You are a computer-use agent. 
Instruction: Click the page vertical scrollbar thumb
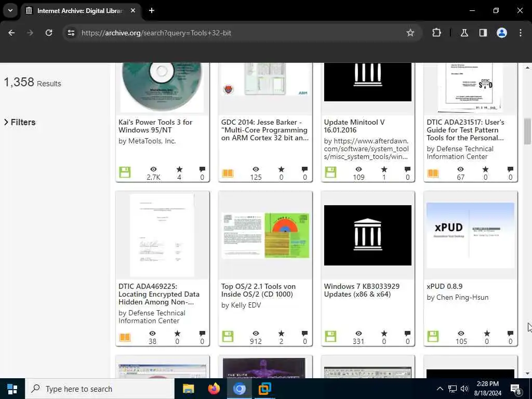527,131
